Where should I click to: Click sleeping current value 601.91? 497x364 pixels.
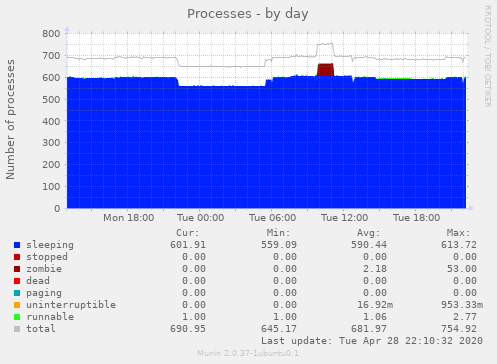pos(188,245)
